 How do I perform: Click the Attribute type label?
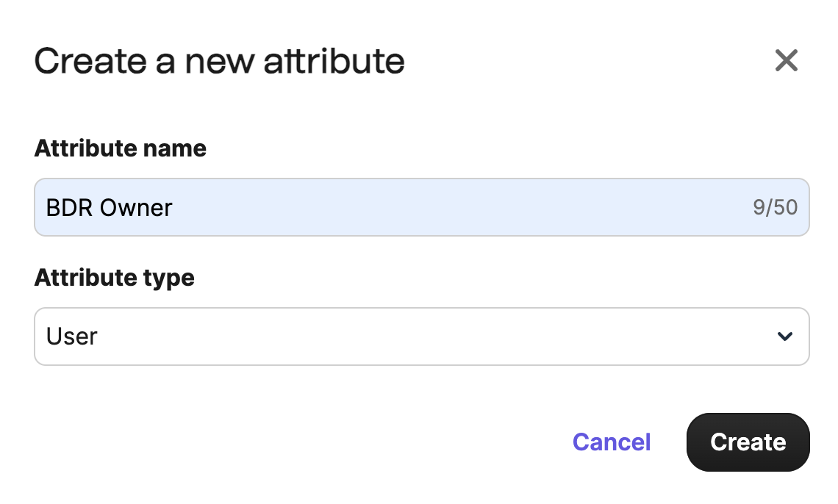(x=114, y=278)
